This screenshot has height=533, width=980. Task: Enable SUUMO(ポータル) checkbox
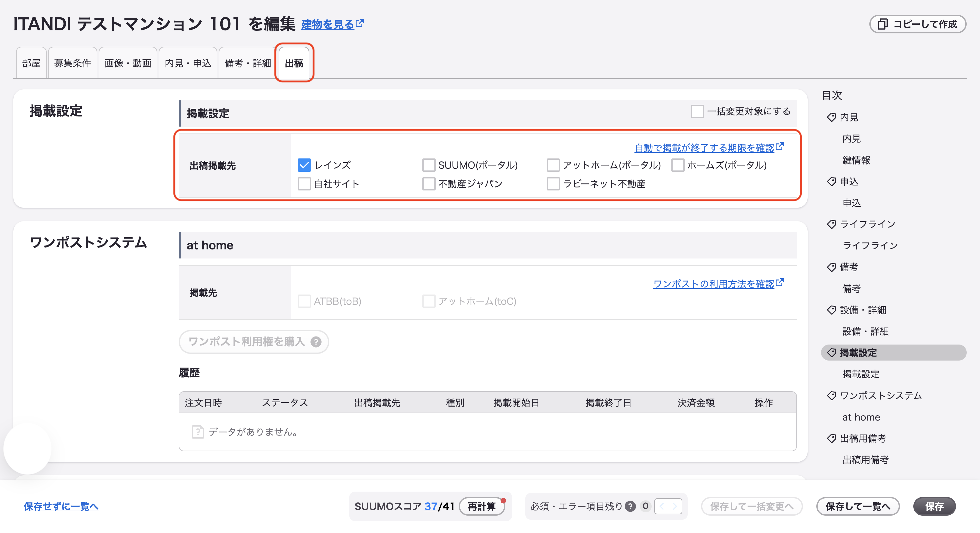[x=429, y=165]
